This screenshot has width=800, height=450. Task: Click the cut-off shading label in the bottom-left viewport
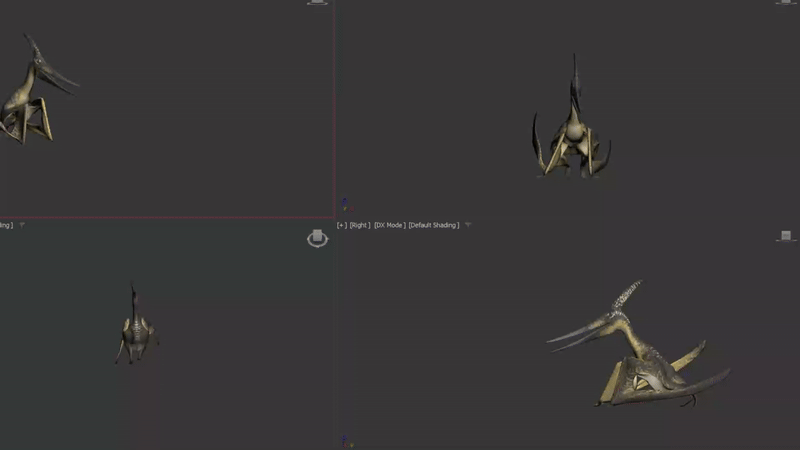[6, 225]
